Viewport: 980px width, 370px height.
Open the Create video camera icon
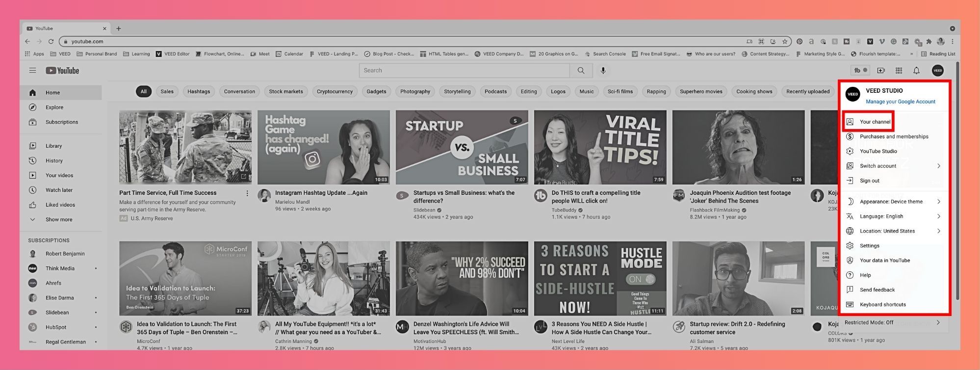(881, 71)
